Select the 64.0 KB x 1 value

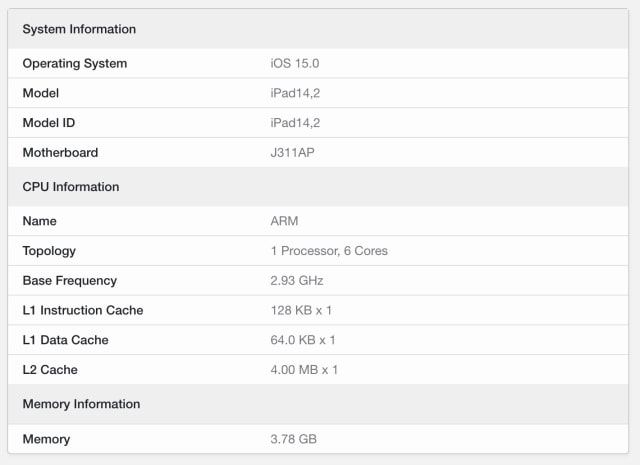[x=303, y=340]
